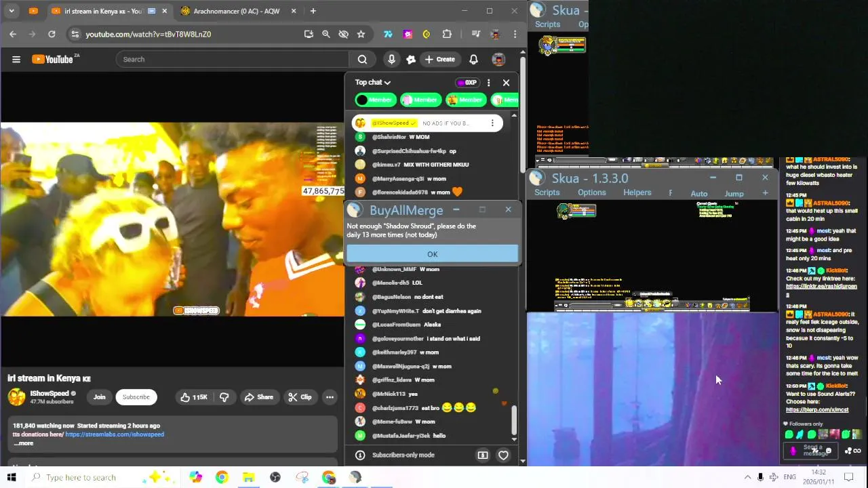868x488 pixels.
Task: Switch to the Arachnomancer AQW tab
Action: 237,11
